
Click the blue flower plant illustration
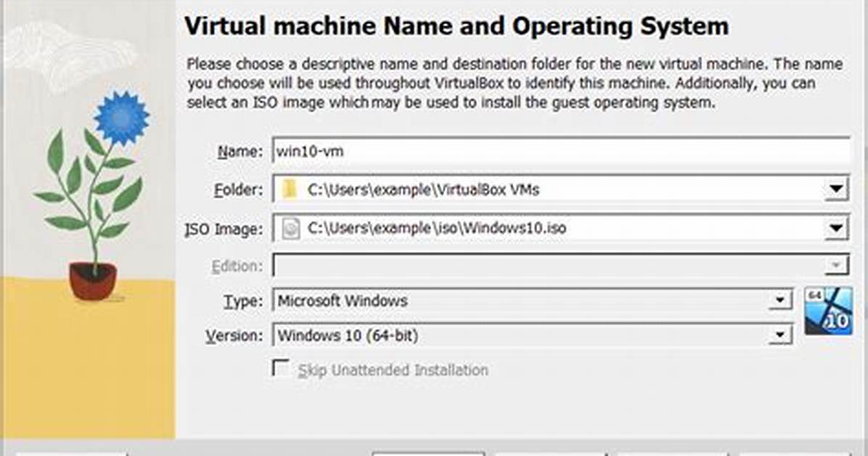(92, 195)
